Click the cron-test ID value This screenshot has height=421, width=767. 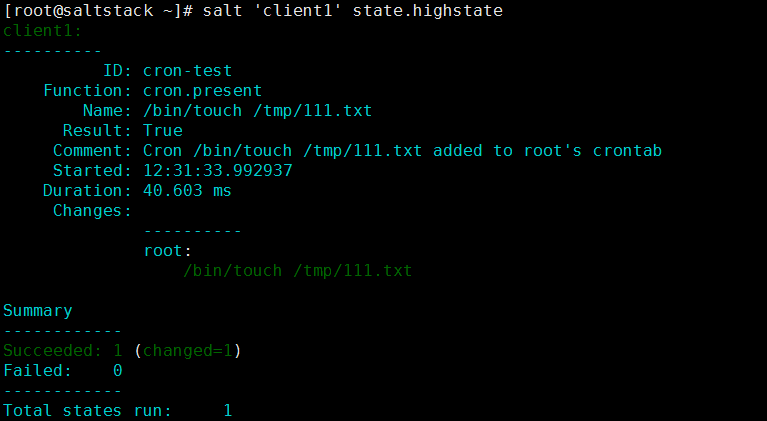[187, 71]
